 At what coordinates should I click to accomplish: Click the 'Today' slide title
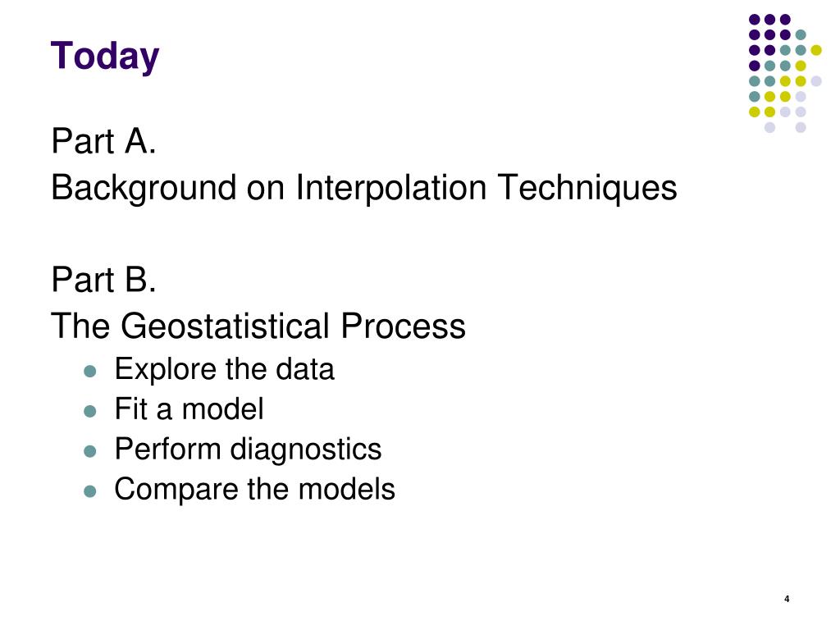pos(105,57)
